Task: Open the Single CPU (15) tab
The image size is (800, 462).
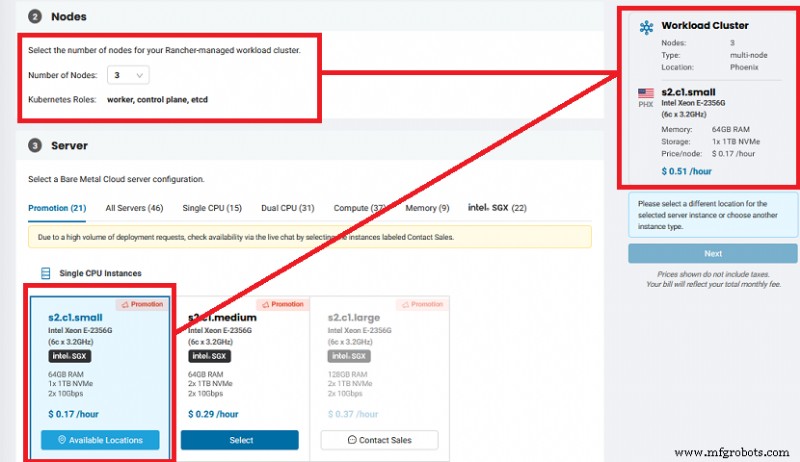Action: point(212,208)
